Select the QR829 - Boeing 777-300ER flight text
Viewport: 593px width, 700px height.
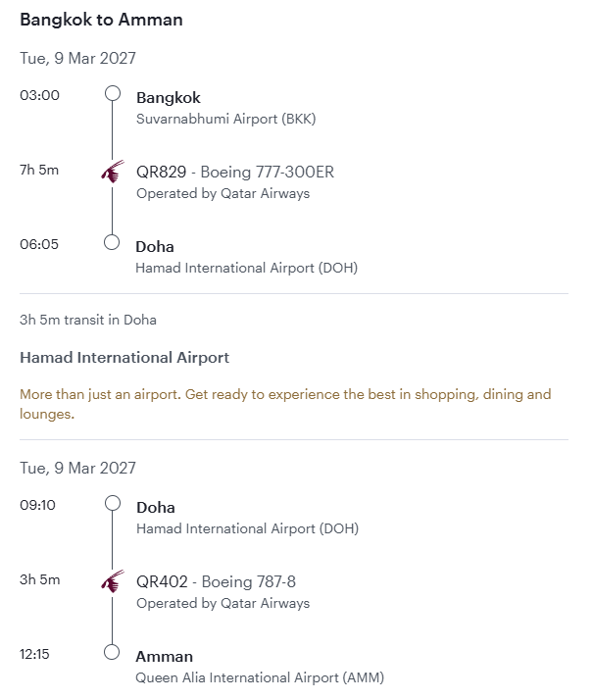pyautogui.click(x=235, y=172)
